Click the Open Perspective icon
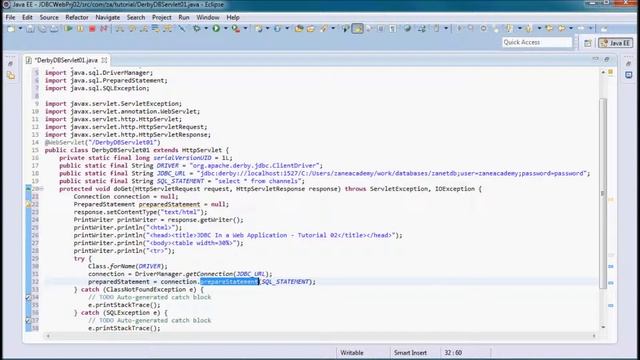The width and height of the screenshot is (640, 360). (588, 43)
